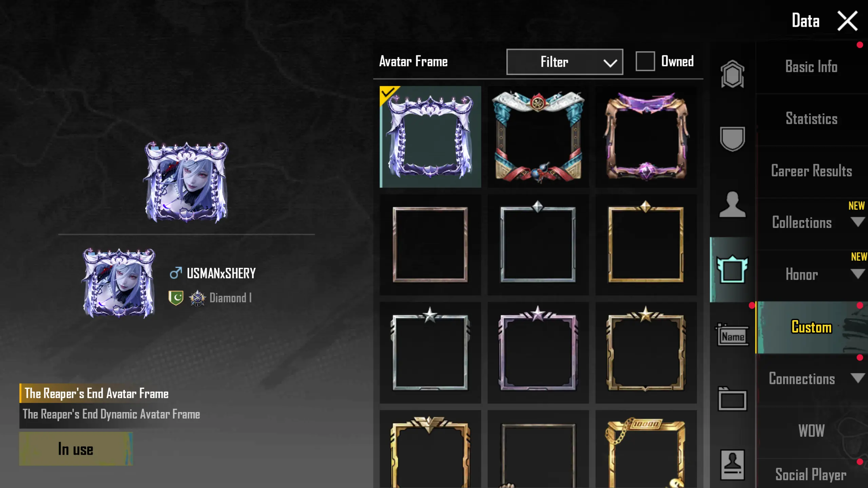Expand the Collections section arrow
The image size is (868, 488).
[857, 222]
